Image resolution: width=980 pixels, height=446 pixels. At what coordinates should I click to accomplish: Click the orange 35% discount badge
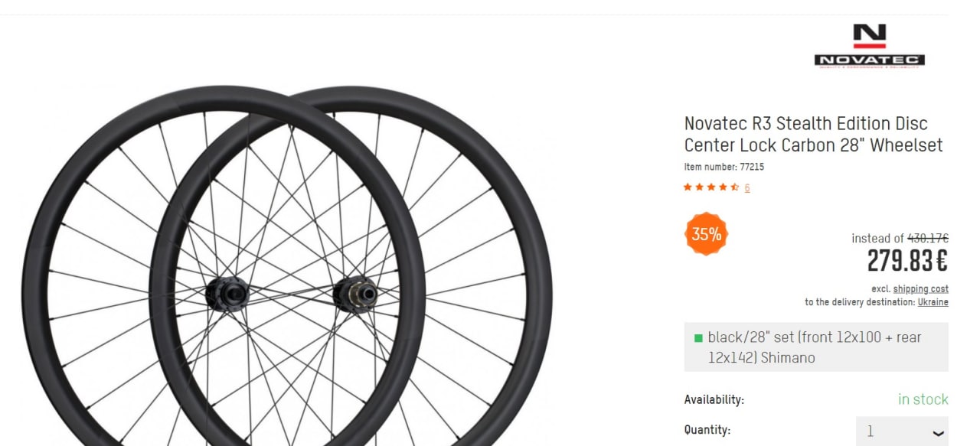(706, 234)
